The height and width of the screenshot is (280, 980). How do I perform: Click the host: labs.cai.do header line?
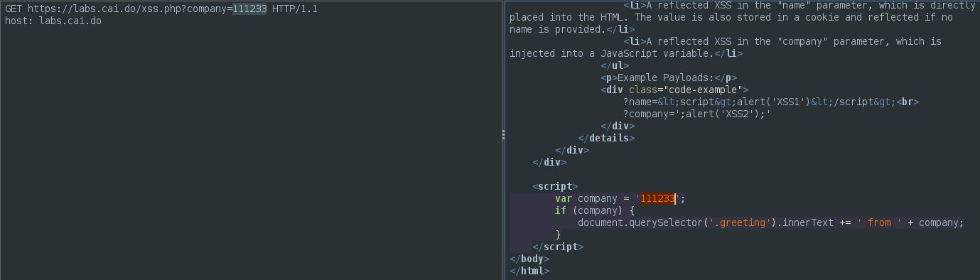(53, 21)
